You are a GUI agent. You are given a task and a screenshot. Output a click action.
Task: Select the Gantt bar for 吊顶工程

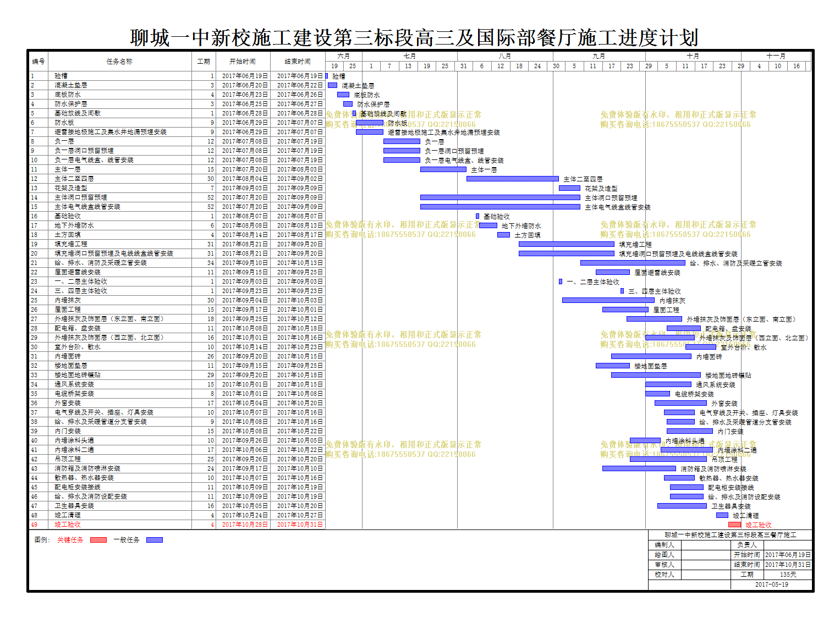(x=668, y=459)
